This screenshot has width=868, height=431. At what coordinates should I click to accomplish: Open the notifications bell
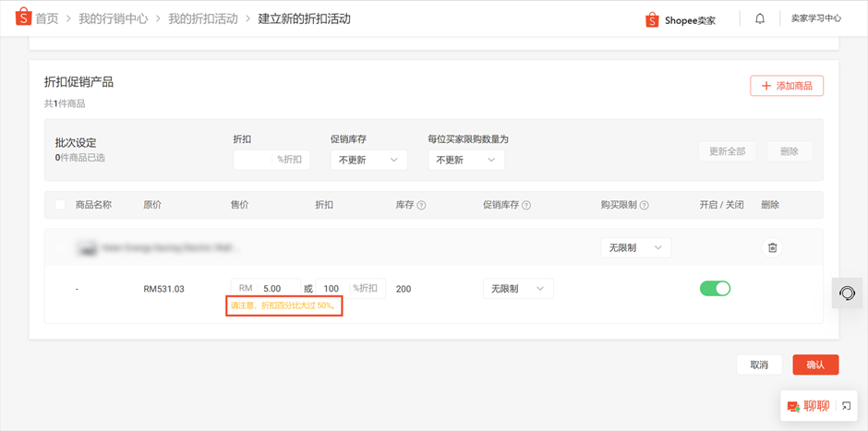click(x=760, y=18)
